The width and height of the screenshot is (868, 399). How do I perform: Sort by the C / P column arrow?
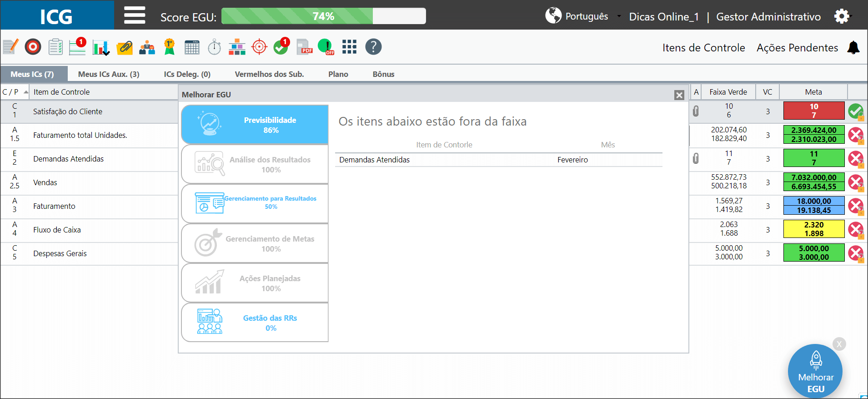[26, 92]
